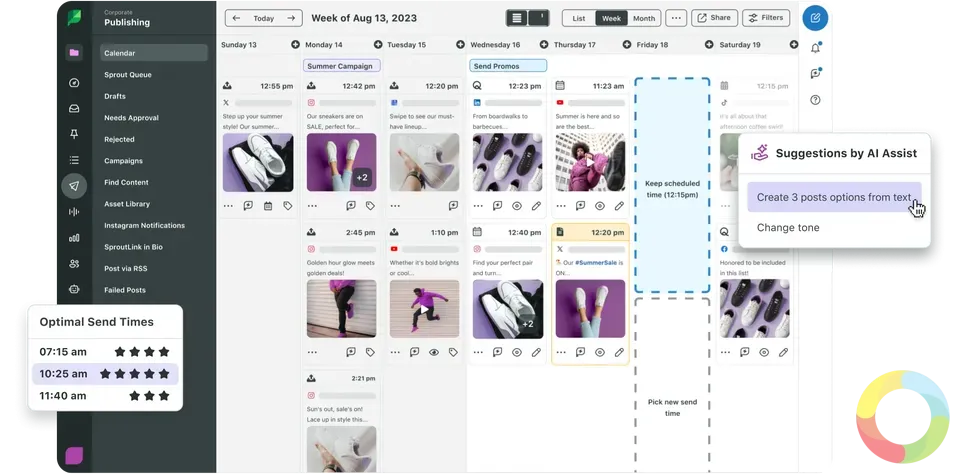The image size is (960, 474).
Task: Jump to Today
Action: pos(264,18)
